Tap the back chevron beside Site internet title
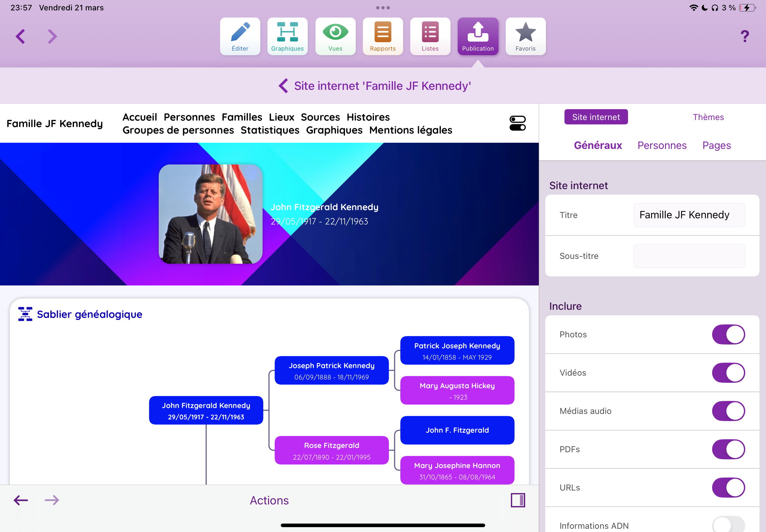 (283, 86)
